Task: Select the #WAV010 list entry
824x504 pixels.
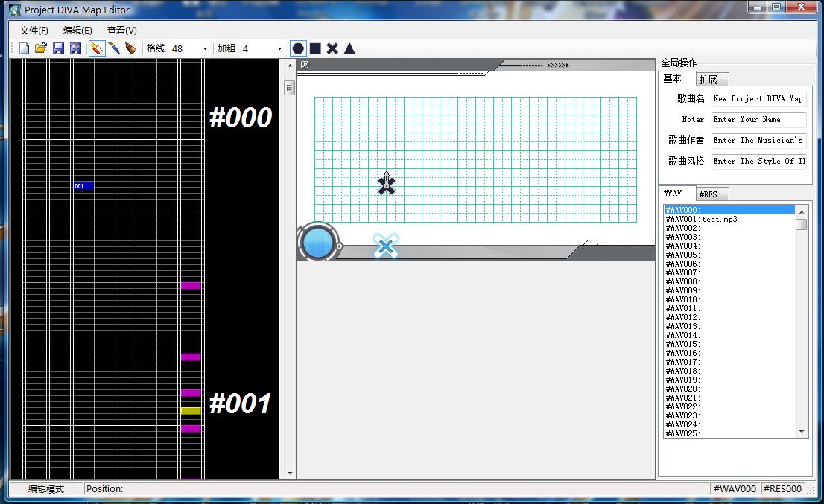Action: tap(729, 299)
